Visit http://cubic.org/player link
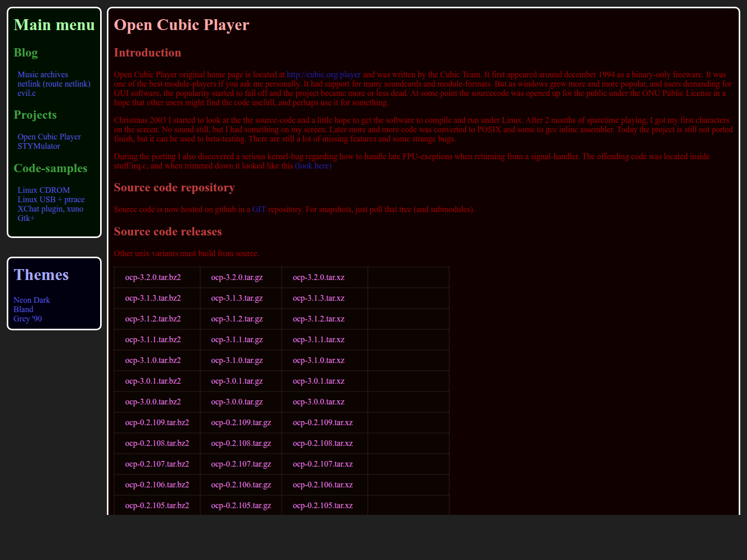 (x=324, y=75)
